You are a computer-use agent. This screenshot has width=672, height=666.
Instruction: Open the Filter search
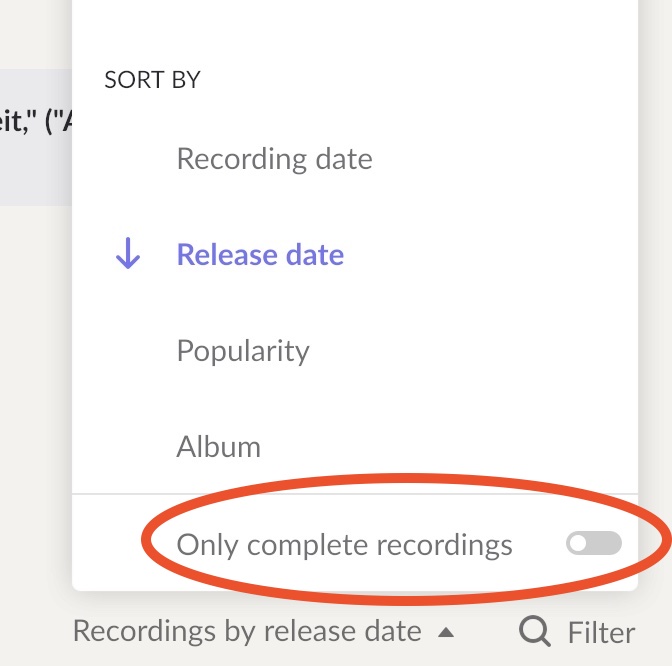tap(577, 632)
